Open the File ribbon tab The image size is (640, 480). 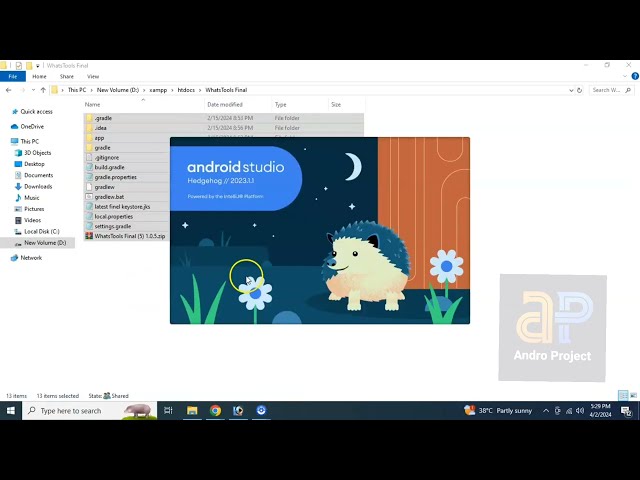13,76
